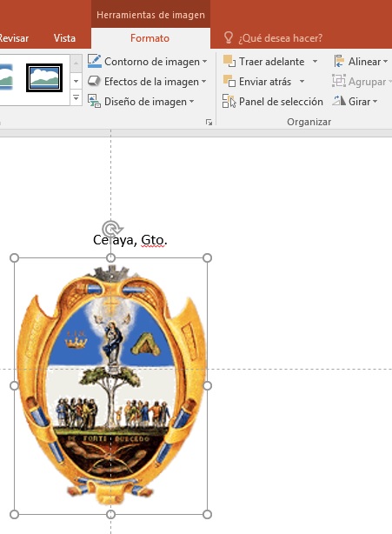Open the Panel de selección
392x534 pixels.
point(273,102)
